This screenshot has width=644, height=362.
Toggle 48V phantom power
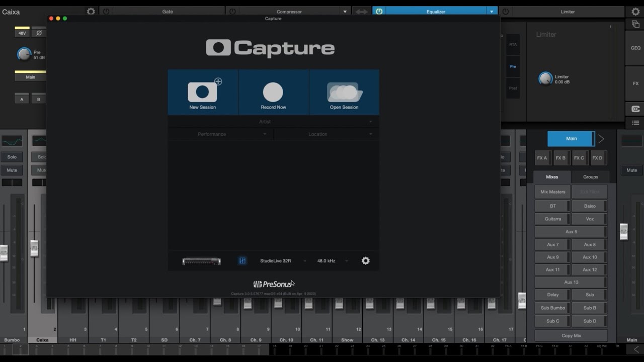[22, 33]
